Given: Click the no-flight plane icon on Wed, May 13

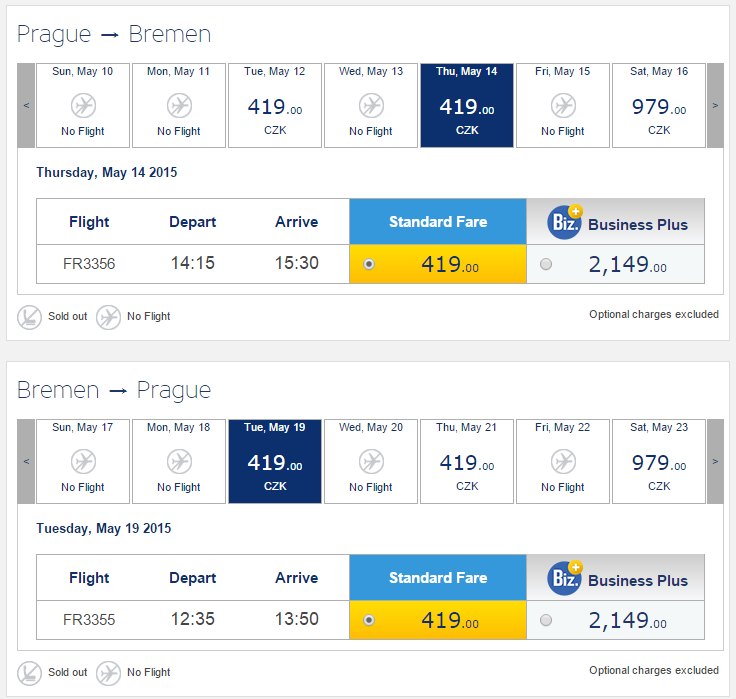Looking at the screenshot, I should [371, 105].
